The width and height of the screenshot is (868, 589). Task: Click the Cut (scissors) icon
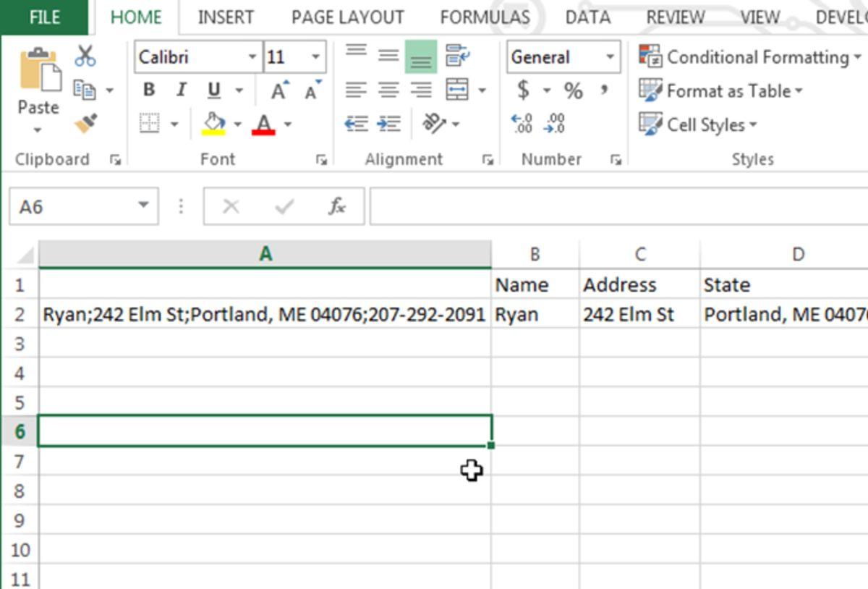(85, 54)
